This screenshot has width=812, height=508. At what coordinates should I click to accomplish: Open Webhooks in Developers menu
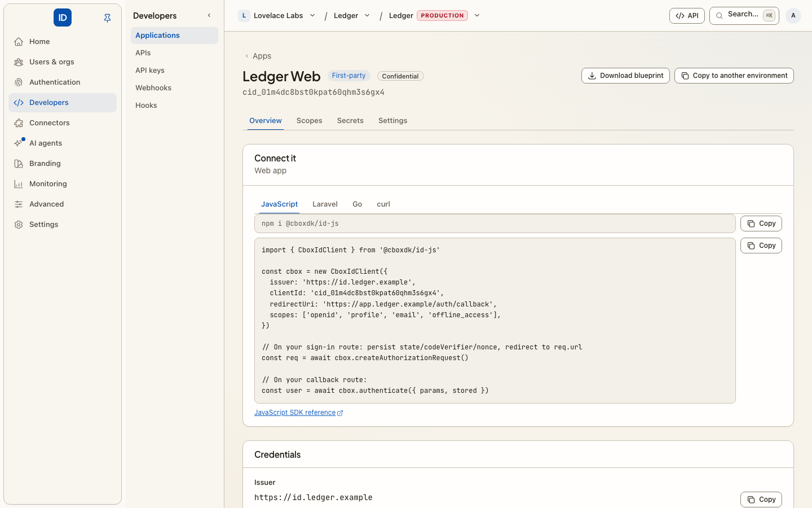pos(174,88)
